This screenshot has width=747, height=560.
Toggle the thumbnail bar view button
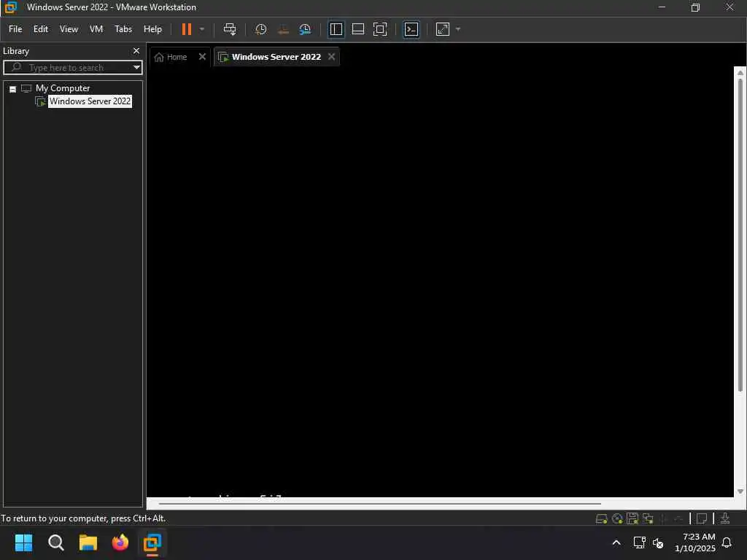click(x=357, y=29)
